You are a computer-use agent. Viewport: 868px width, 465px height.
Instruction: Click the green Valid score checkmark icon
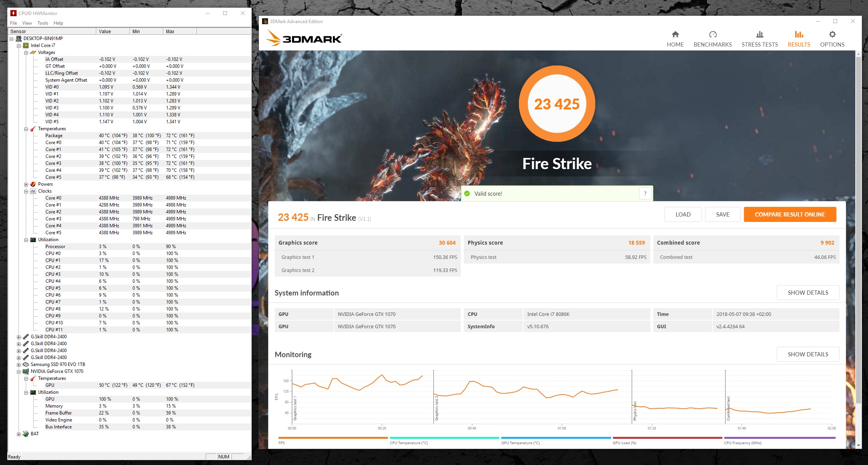point(467,193)
